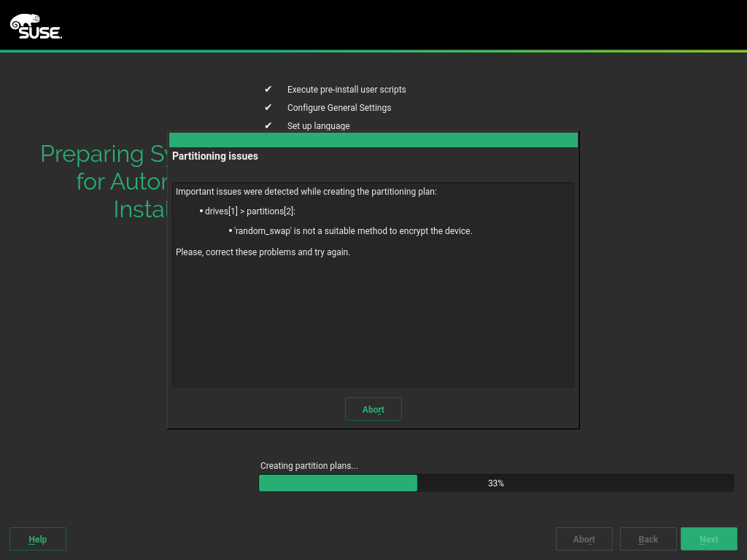Click the 33% progress label
This screenshot has width=747, height=560.
click(x=496, y=483)
